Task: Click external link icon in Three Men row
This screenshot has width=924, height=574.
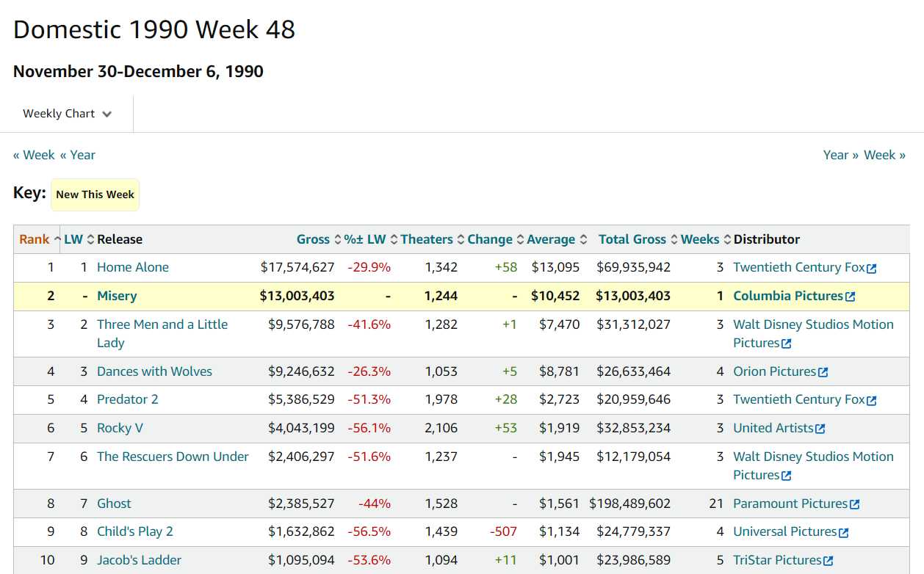Action: (786, 344)
